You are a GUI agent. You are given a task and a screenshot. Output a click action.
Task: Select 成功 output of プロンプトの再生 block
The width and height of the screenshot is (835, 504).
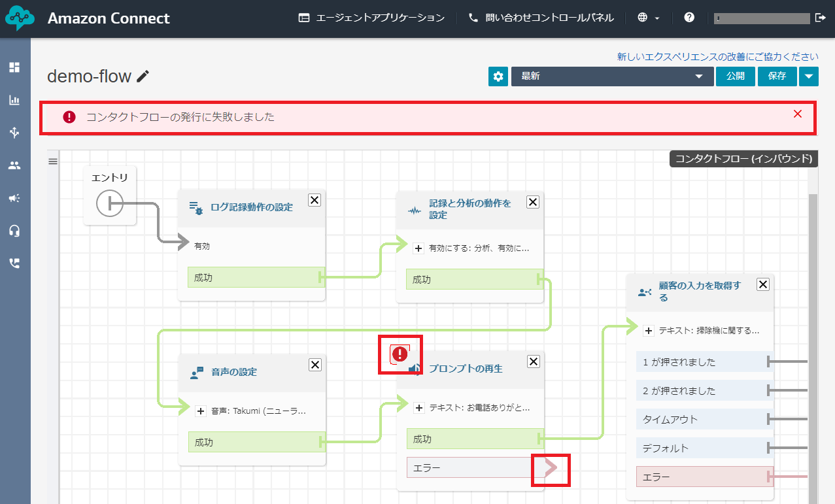pyautogui.click(x=475, y=439)
